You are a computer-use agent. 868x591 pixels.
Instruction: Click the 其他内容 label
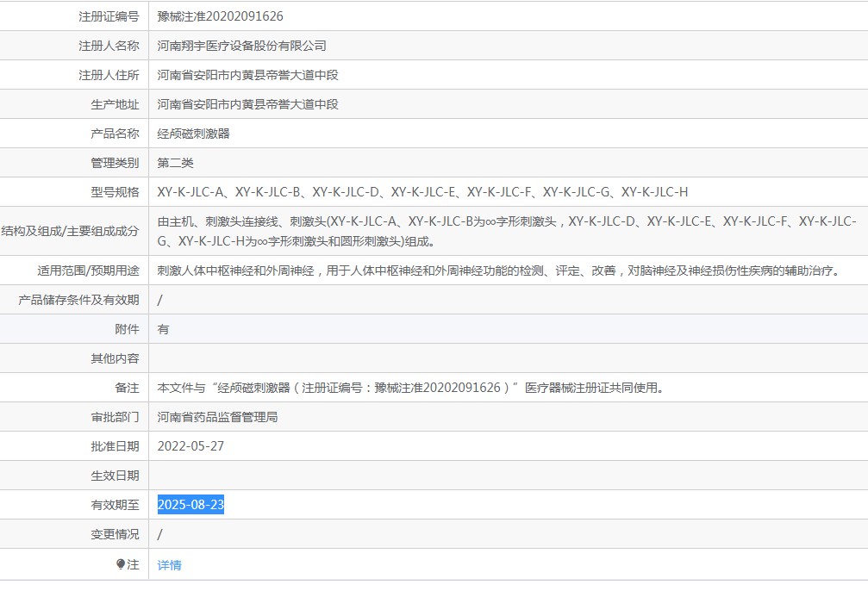(116, 358)
